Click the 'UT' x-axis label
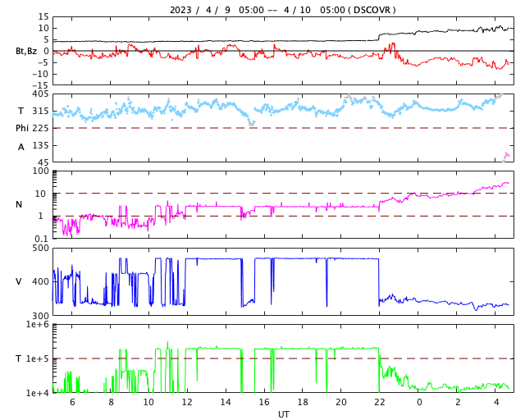Image resolution: width=525 pixels, height=420 pixels. tap(283, 414)
